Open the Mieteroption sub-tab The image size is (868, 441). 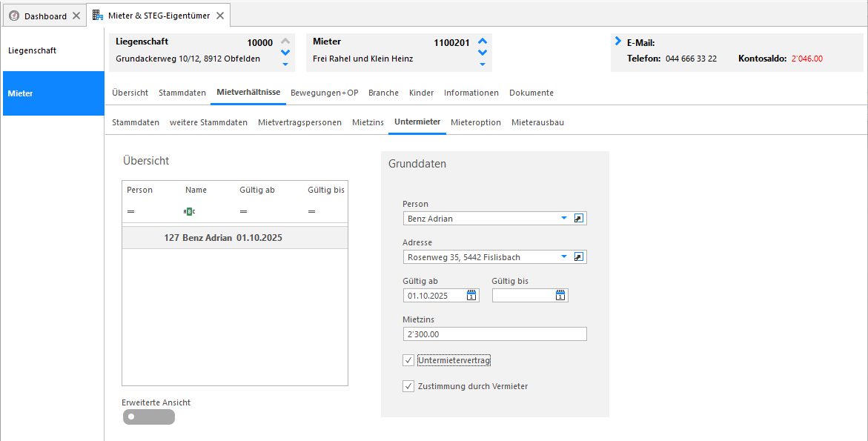tap(476, 122)
